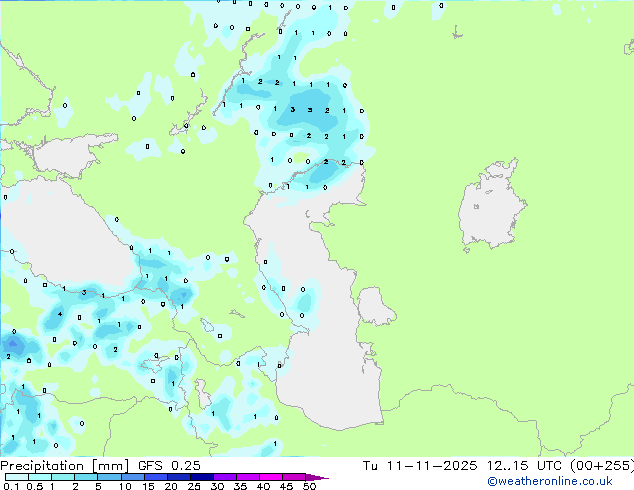Click the legend label 0.1
Screen dimensions: 634x490
coord(11,486)
